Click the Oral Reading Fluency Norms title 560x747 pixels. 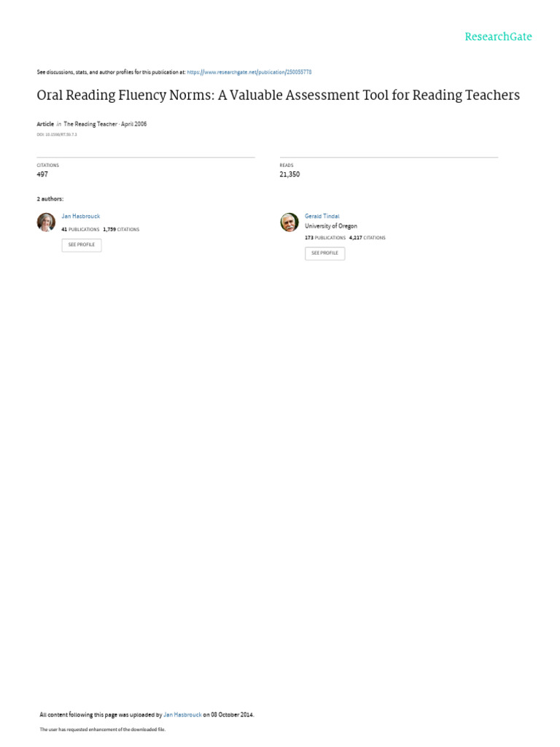click(278, 96)
